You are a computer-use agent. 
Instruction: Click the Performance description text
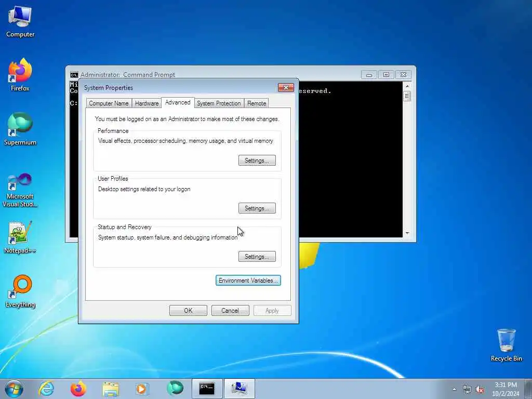(185, 140)
